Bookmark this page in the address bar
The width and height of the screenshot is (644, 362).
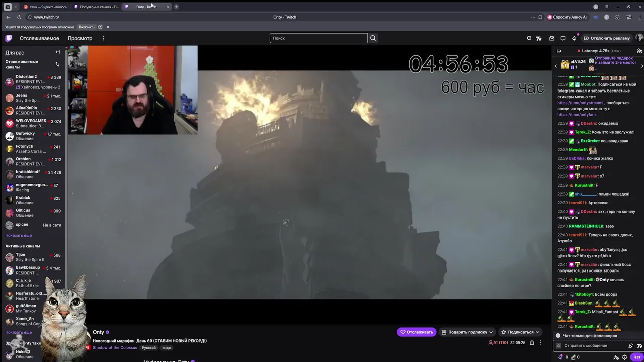coord(540,17)
